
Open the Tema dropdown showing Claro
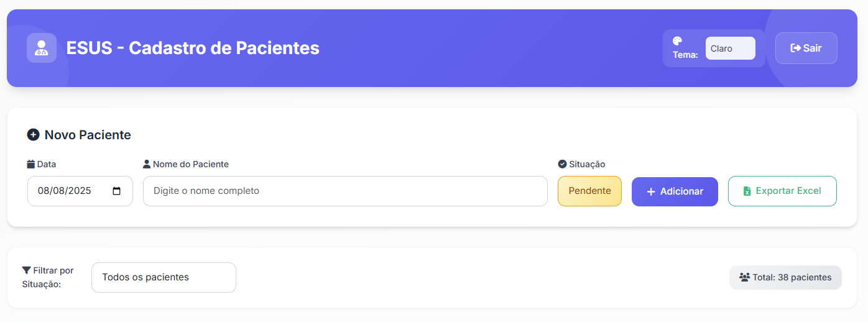pos(730,48)
